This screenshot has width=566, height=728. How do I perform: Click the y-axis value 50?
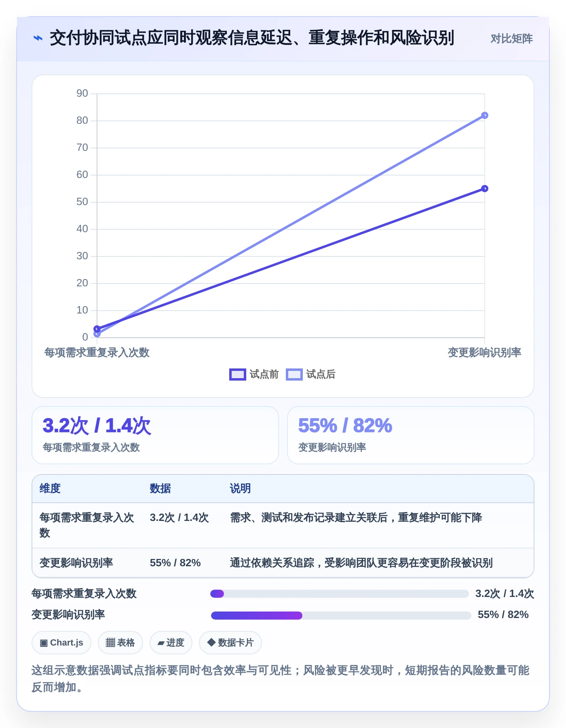coord(82,202)
